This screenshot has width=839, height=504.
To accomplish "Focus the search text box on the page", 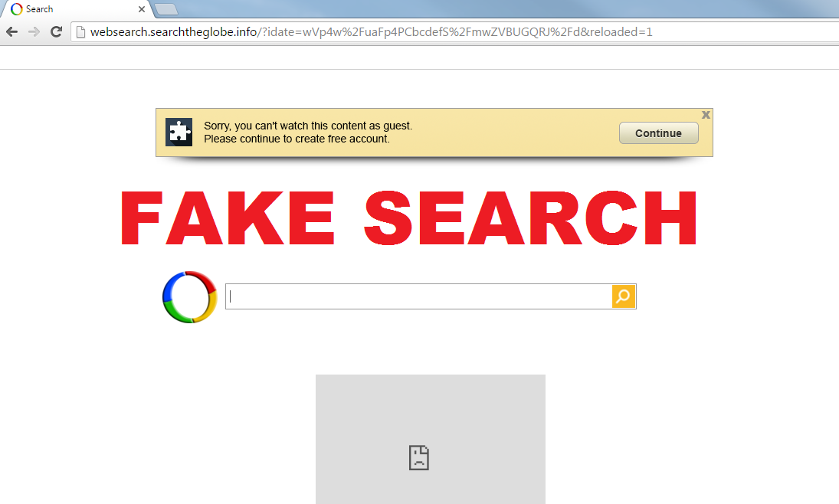I will point(418,296).
